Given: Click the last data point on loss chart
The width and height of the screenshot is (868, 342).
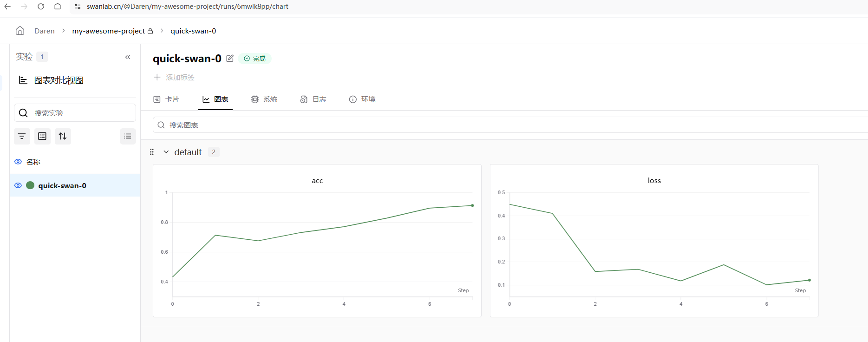Looking at the screenshot, I should (x=809, y=280).
